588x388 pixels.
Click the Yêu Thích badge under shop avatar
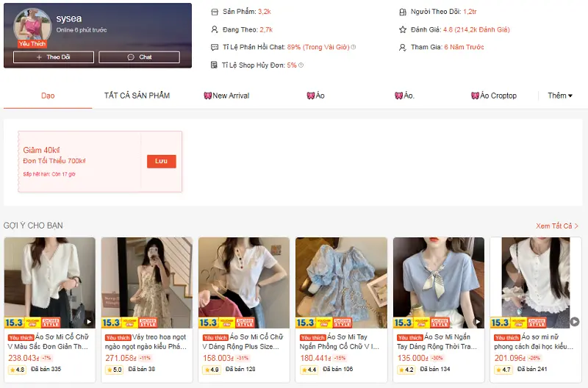(32, 44)
